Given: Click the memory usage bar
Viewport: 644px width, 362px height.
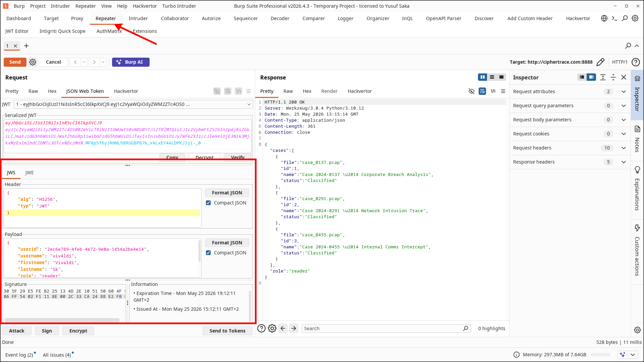Looking at the screenshot, I should 601,355.
